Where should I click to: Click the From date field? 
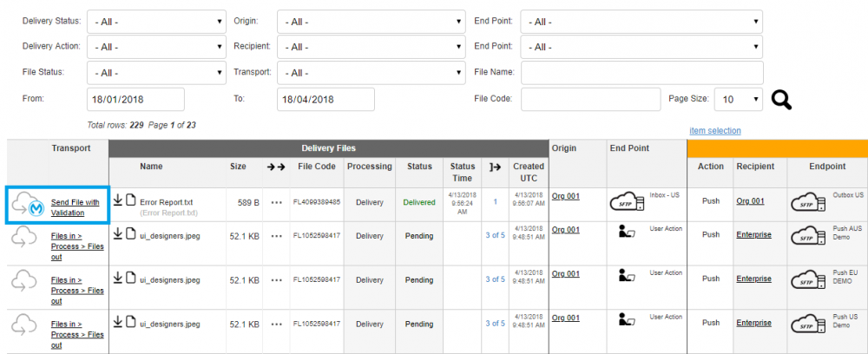tap(135, 100)
